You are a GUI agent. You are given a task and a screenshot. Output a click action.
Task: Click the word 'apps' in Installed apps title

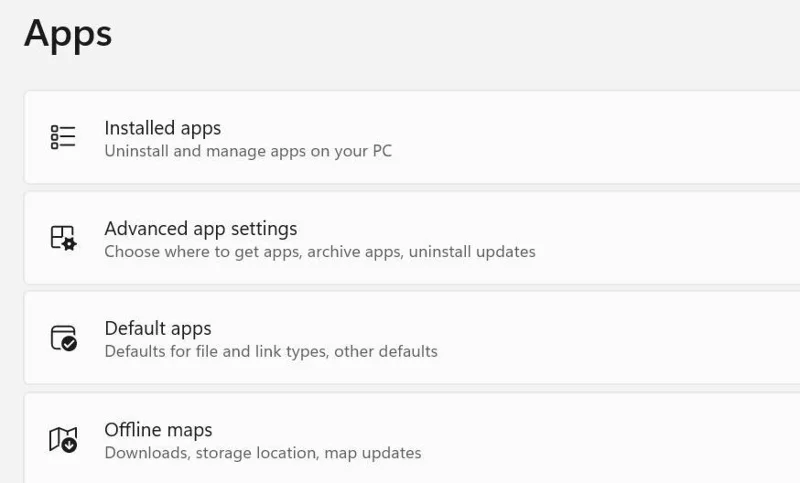(201, 129)
